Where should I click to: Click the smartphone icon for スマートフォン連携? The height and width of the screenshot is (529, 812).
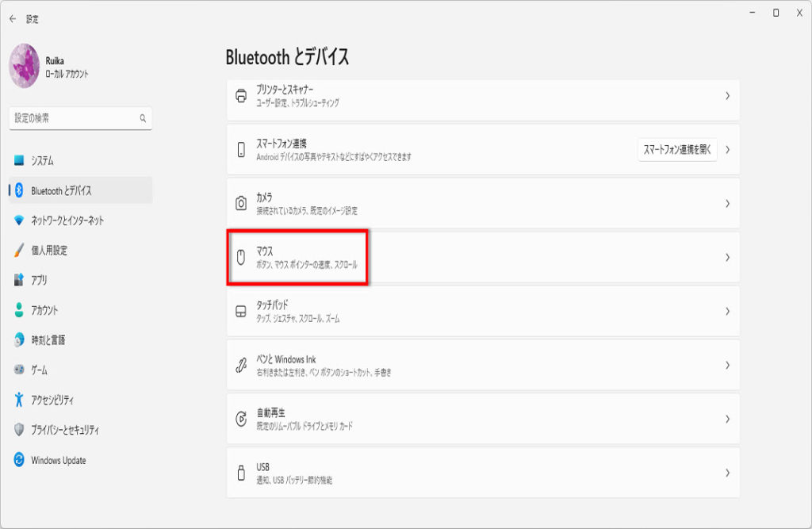(241, 150)
